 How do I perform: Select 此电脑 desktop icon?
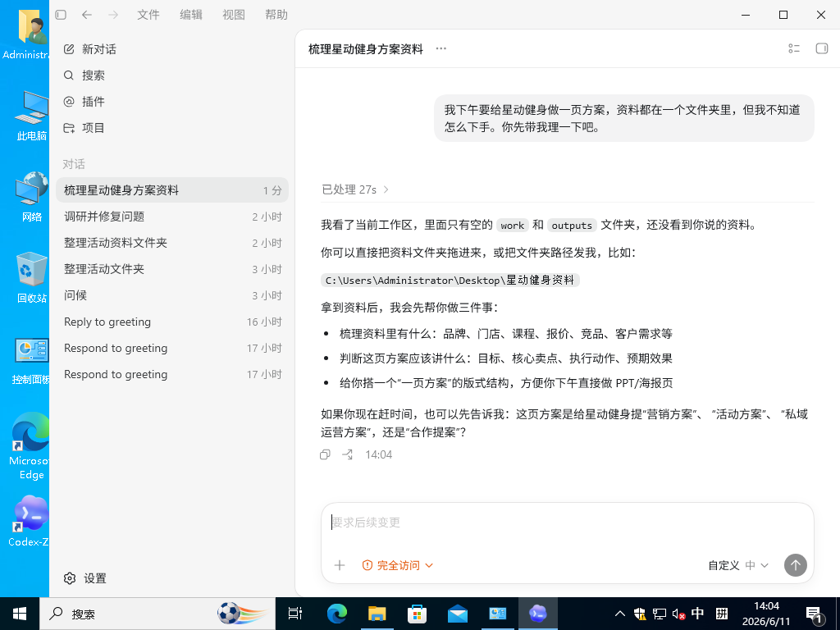(x=32, y=116)
